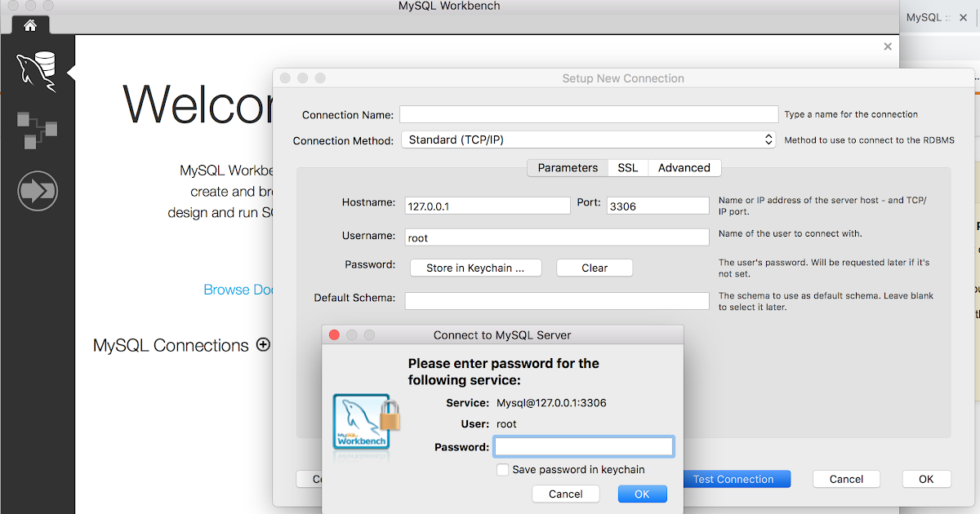This screenshot has width=980, height=514.
Task: Add a new MySQL connection with plus icon
Action: pyautogui.click(x=263, y=344)
